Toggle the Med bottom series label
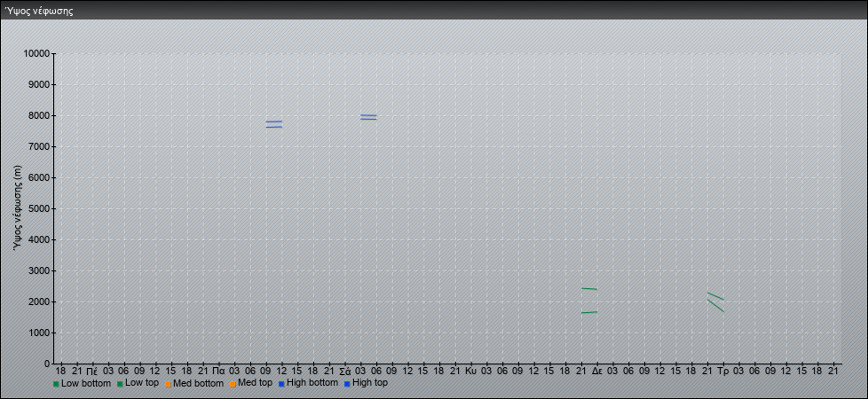868x399 pixels. (198, 383)
